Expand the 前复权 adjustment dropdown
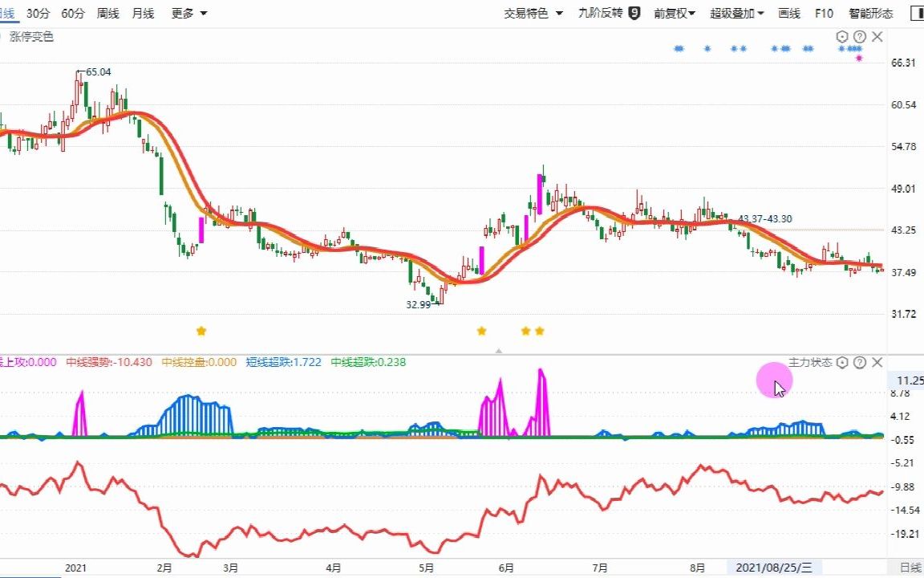Image resolution: width=924 pixels, height=578 pixels. pyautogui.click(x=671, y=14)
